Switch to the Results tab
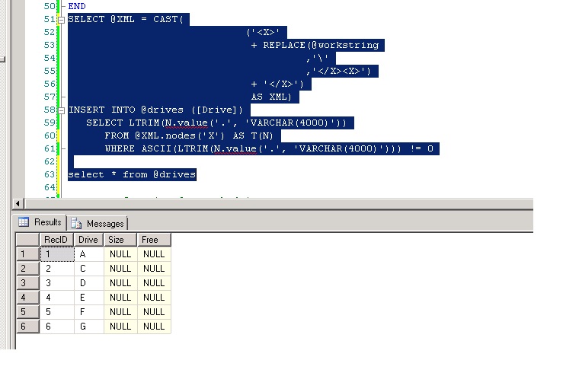Screen dimensions: 563x392 [40, 222]
